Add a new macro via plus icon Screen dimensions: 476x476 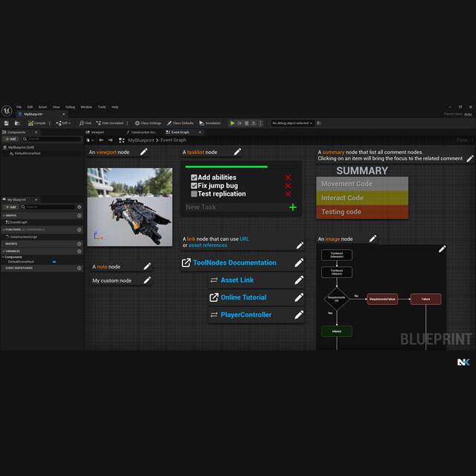[80, 244]
